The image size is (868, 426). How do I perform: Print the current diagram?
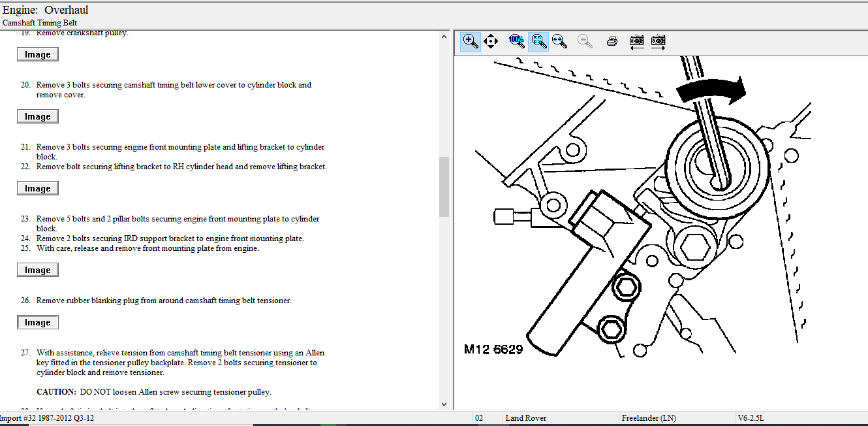coord(612,41)
